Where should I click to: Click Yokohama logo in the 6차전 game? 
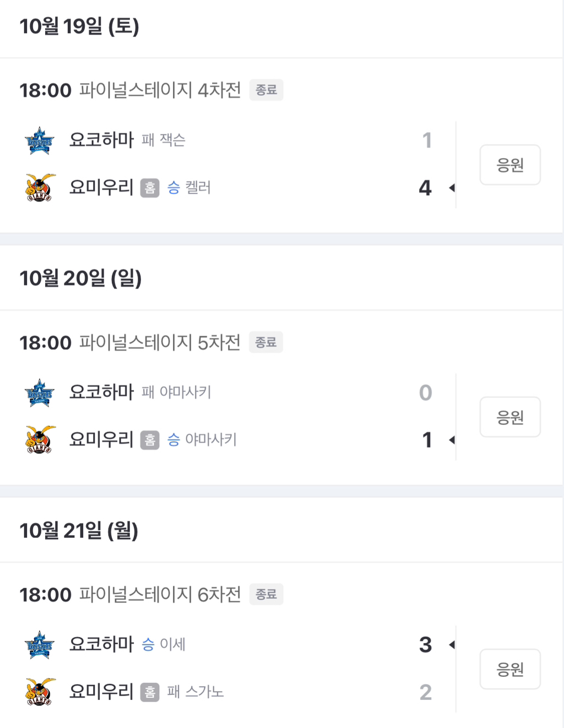coord(40,645)
